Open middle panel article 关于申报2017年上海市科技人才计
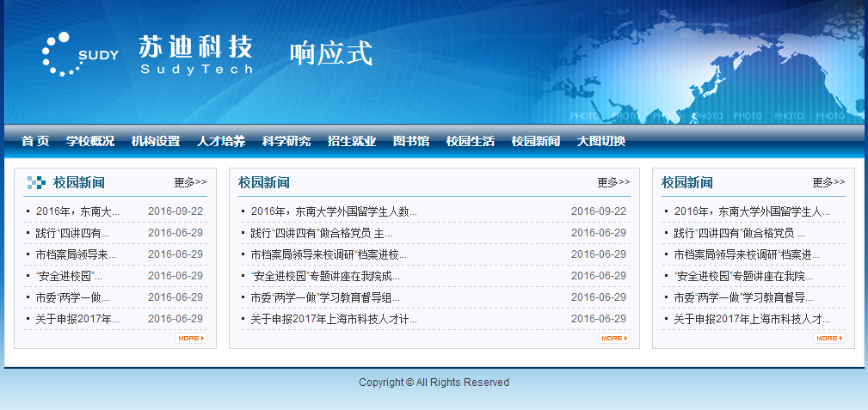 [x=334, y=319]
